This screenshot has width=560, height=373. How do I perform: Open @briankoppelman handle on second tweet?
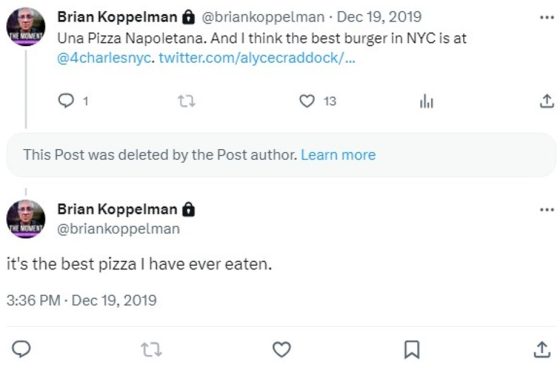tap(118, 229)
